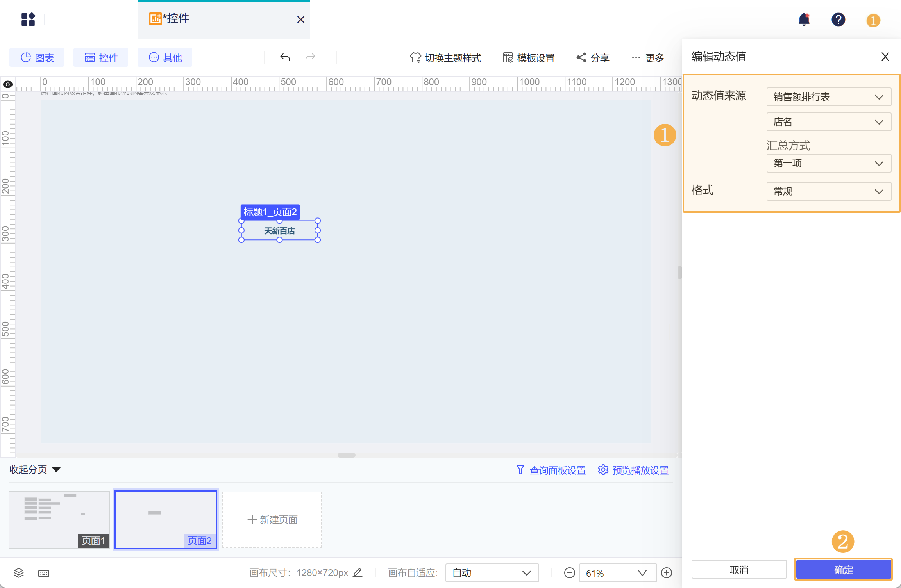This screenshot has height=588, width=901.
Task: Zoom in with the plus circle icon
Action: coord(667,573)
